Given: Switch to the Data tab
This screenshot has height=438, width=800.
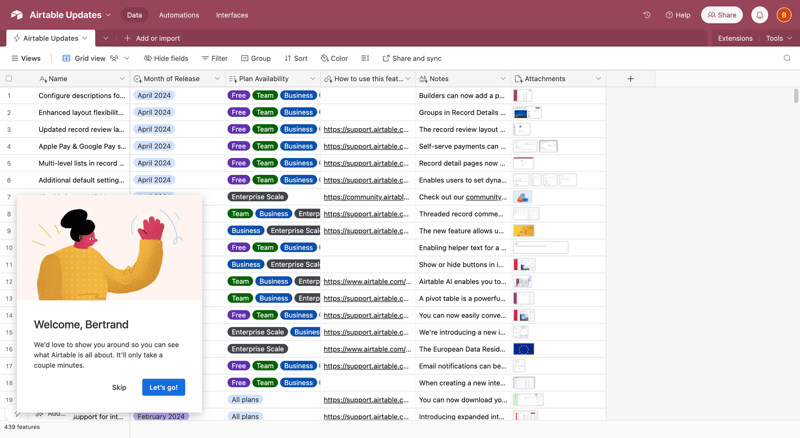Looking at the screenshot, I should coord(134,15).
